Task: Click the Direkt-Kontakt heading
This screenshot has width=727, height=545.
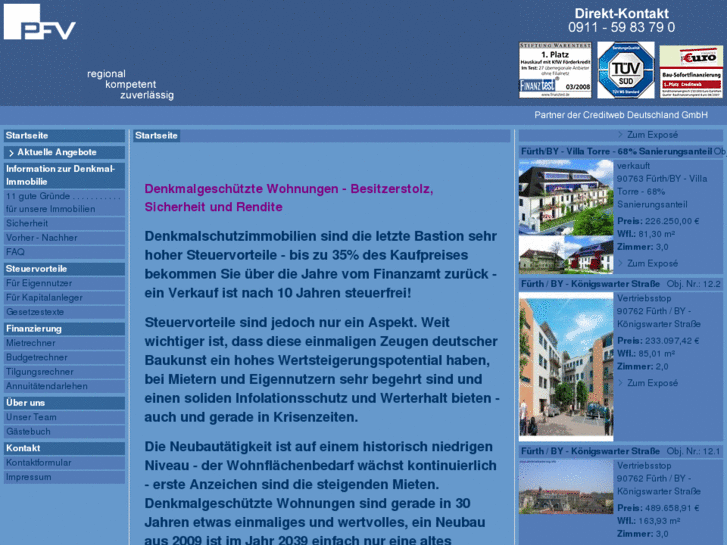Action: coord(621,13)
